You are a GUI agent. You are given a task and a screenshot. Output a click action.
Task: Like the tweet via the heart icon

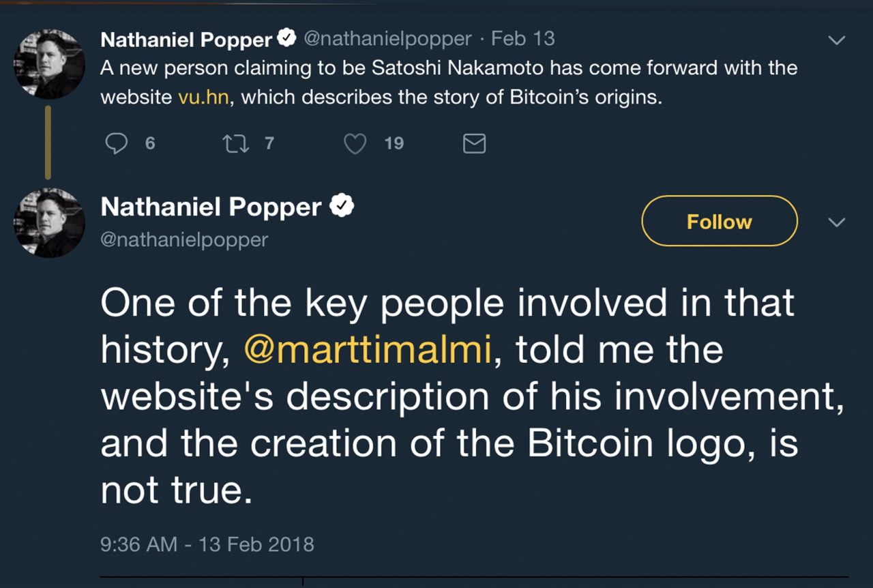pyautogui.click(x=355, y=143)
